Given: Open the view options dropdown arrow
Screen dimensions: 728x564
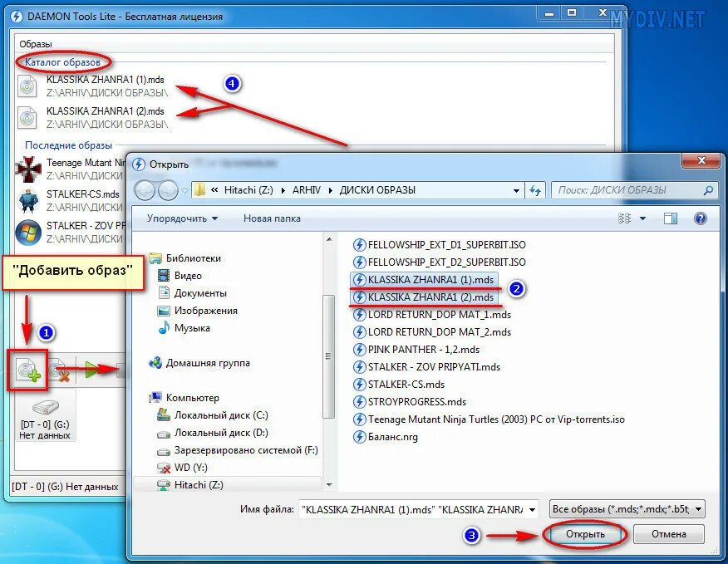Looking at the screenshot, I should 642,218.
